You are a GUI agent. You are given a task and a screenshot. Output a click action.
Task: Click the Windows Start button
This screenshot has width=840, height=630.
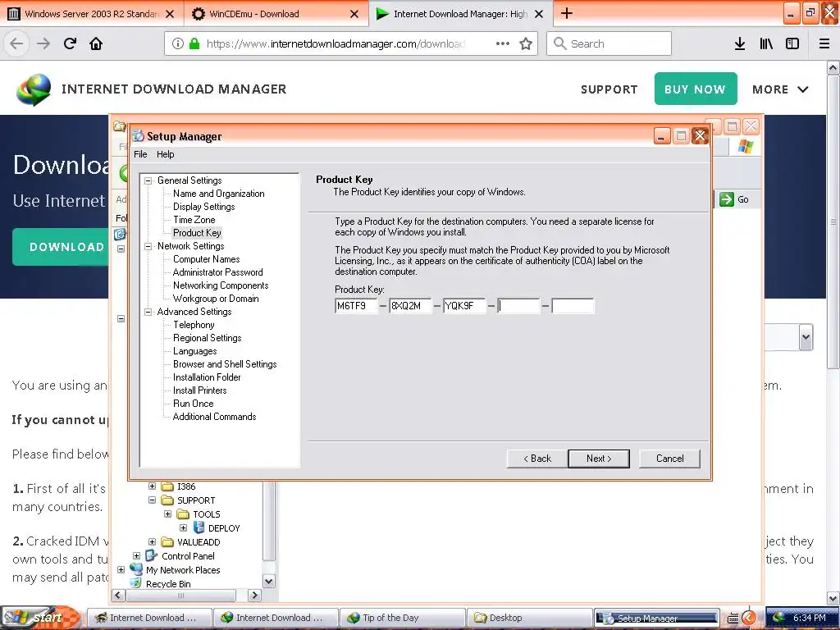click(41, 618)
